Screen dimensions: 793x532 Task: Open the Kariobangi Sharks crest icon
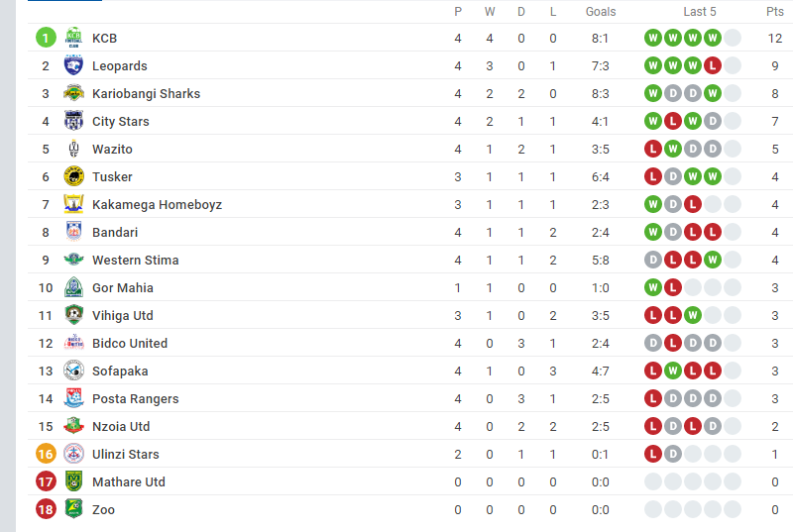pos(73,93)
